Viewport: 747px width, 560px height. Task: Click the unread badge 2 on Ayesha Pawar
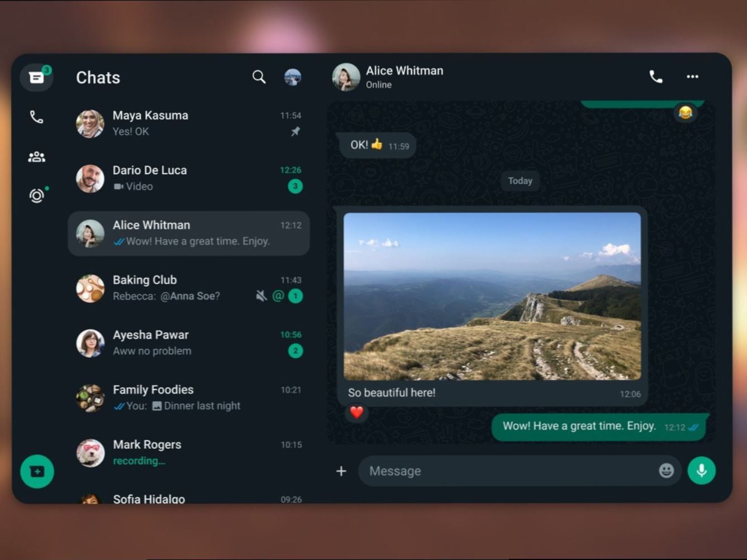coord(296,351)
